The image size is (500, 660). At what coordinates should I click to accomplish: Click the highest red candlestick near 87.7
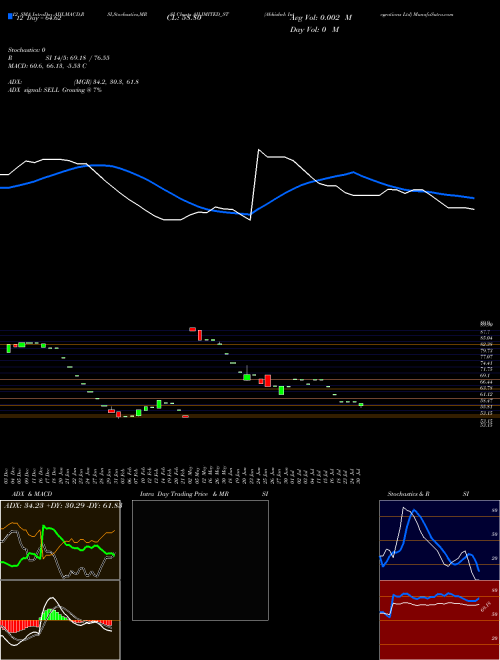pos(192,329)
